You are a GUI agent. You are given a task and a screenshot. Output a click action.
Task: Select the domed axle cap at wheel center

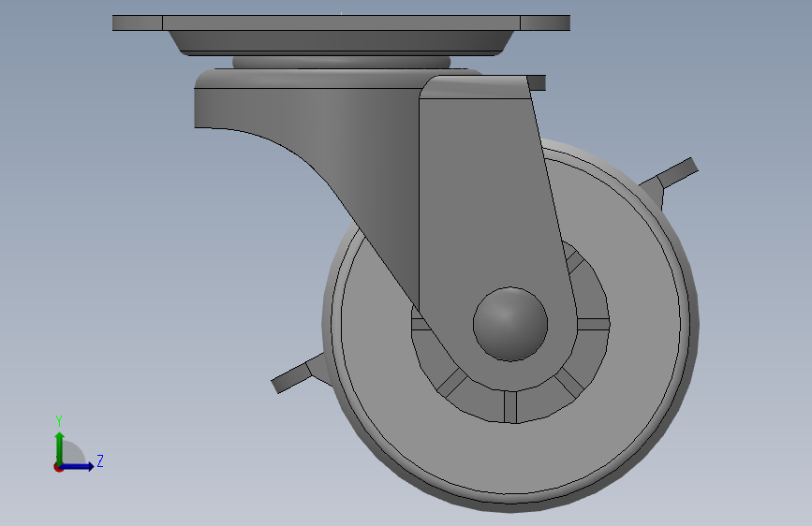[x=510, y=324]
